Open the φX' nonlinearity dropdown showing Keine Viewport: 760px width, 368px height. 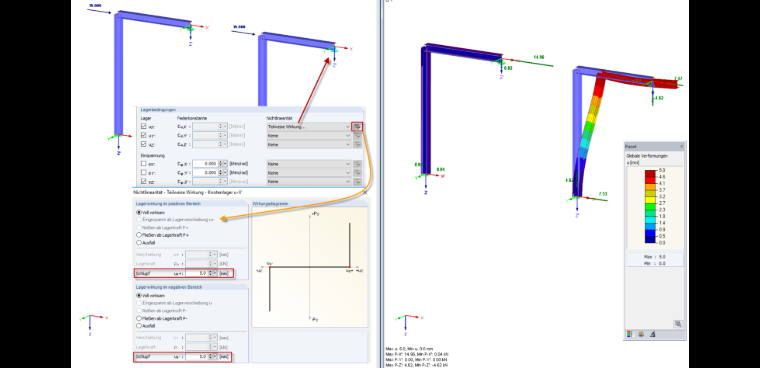(x=308, y=164)
